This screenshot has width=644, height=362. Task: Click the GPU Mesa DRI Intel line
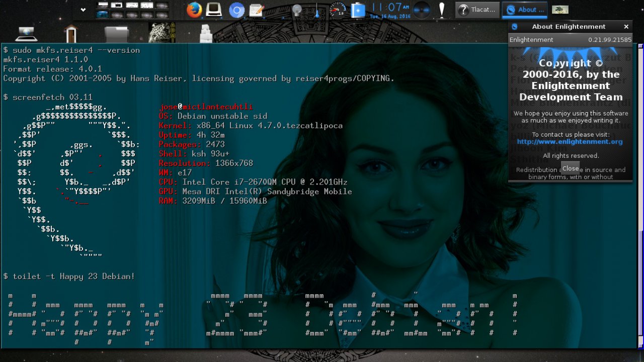pos(256,192)
